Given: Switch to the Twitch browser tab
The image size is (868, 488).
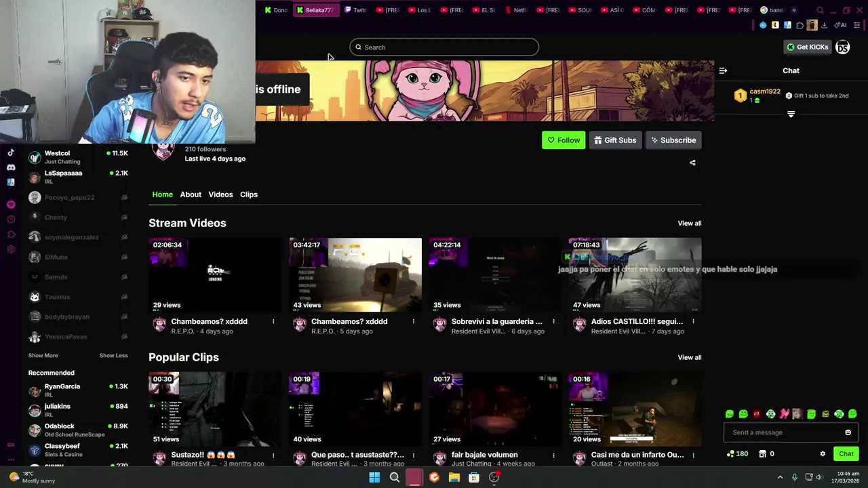Looking at the screenshot, I should tap(357, 10).
